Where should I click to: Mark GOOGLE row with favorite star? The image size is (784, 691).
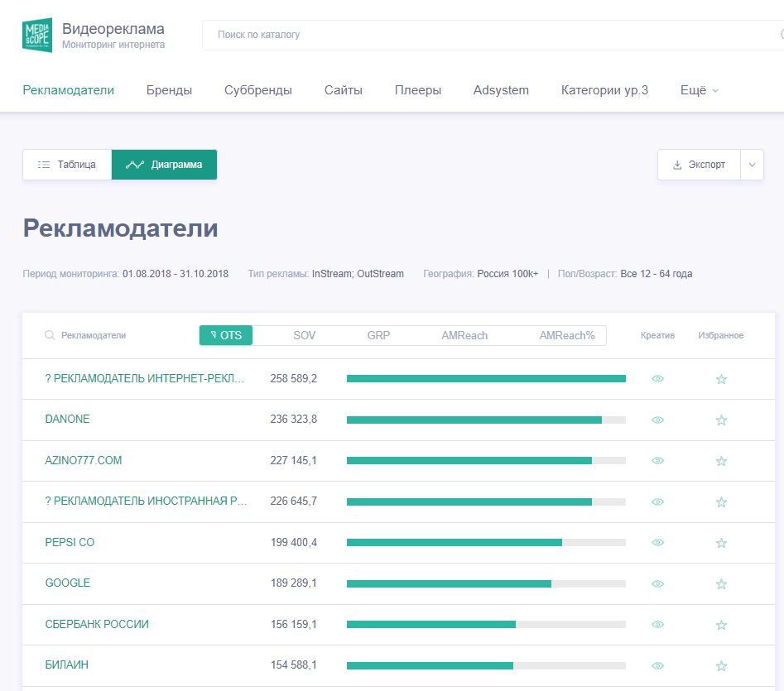tap(721, 583)
